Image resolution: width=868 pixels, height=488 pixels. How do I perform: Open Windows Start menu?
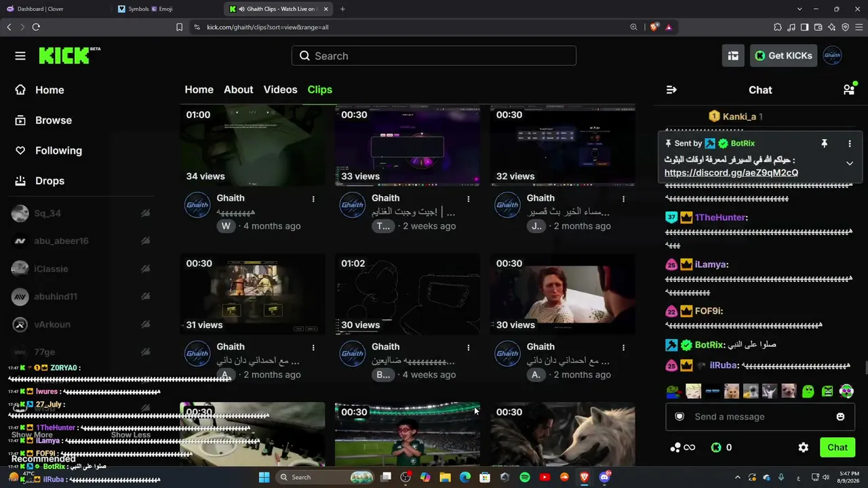264,477
